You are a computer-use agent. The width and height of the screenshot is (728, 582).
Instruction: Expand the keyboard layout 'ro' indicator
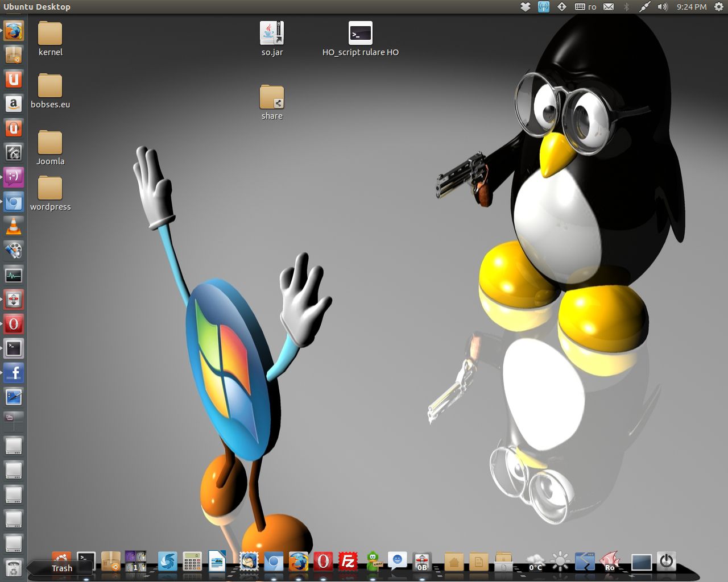pos(586,7)
